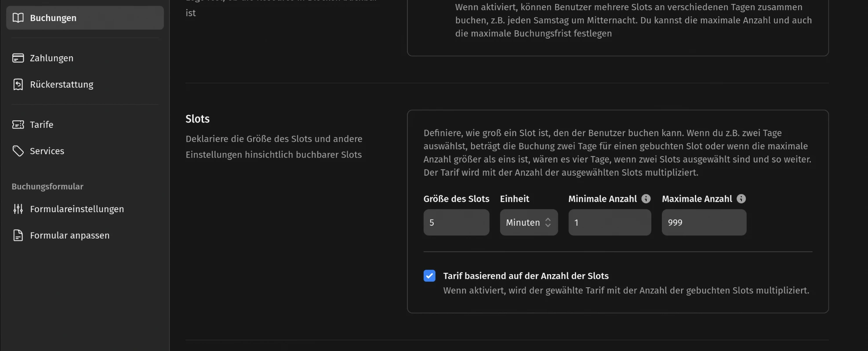Click the info icon beside Minimale Anzahl

coord(646,199)
